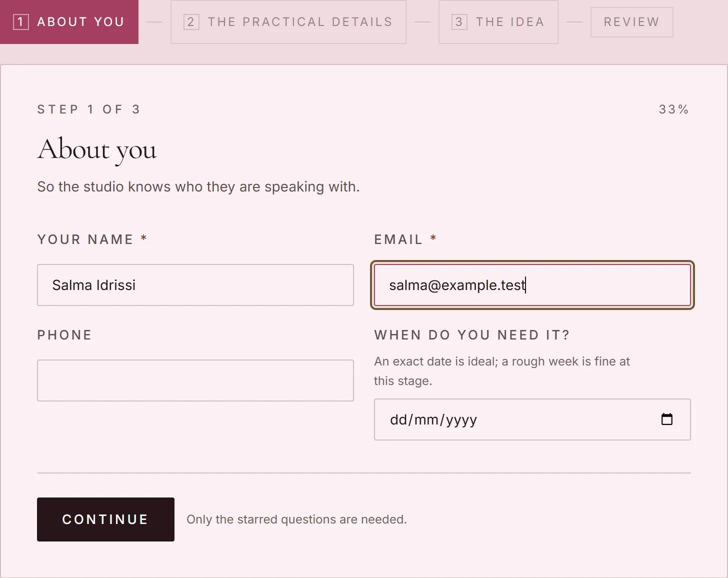This screenshot has height=578, width=728.
Task: Click the Phone field label
Action: 64,335
